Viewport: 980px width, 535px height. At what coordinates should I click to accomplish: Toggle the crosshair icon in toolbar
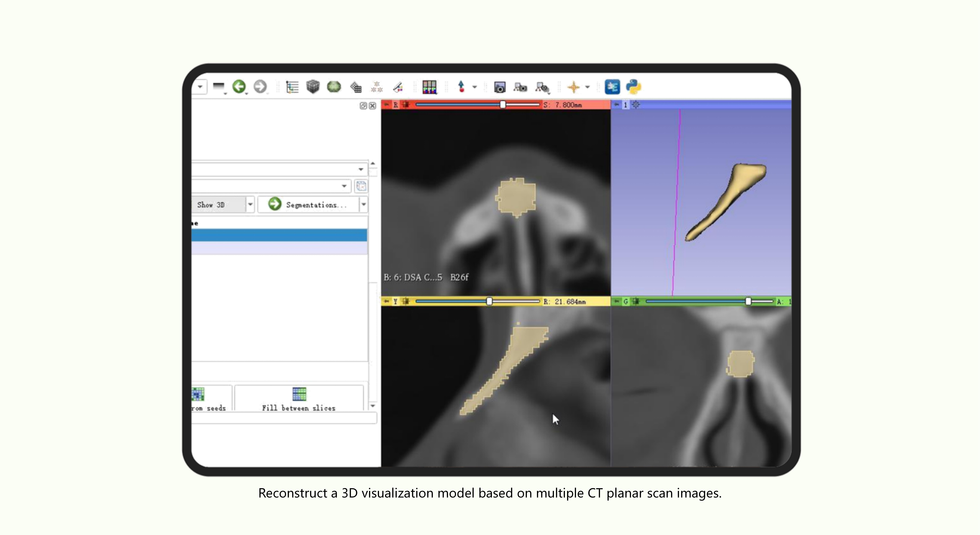574,87
